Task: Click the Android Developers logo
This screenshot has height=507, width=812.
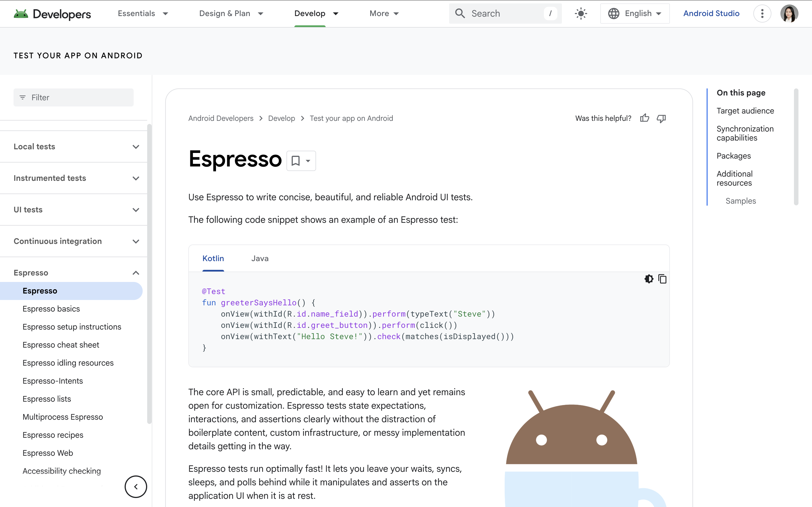Action: point(52,14)
